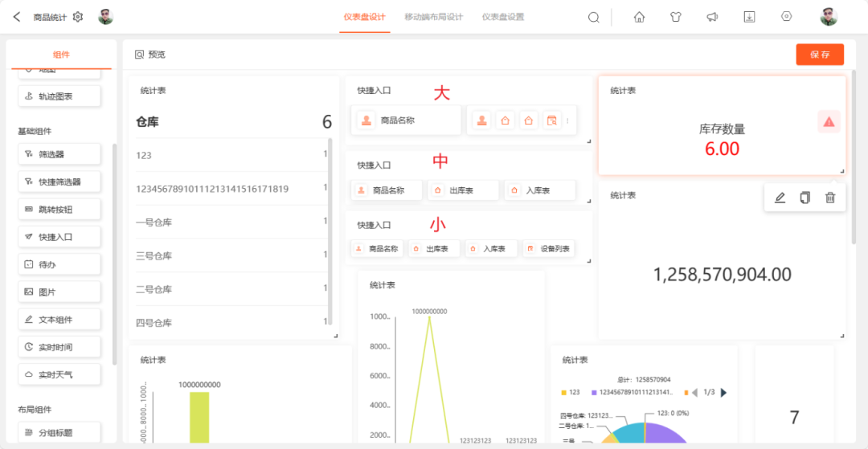Go to home via house icon
The height and width of the screenshot is (449, 868).
[x=639, y=17]
